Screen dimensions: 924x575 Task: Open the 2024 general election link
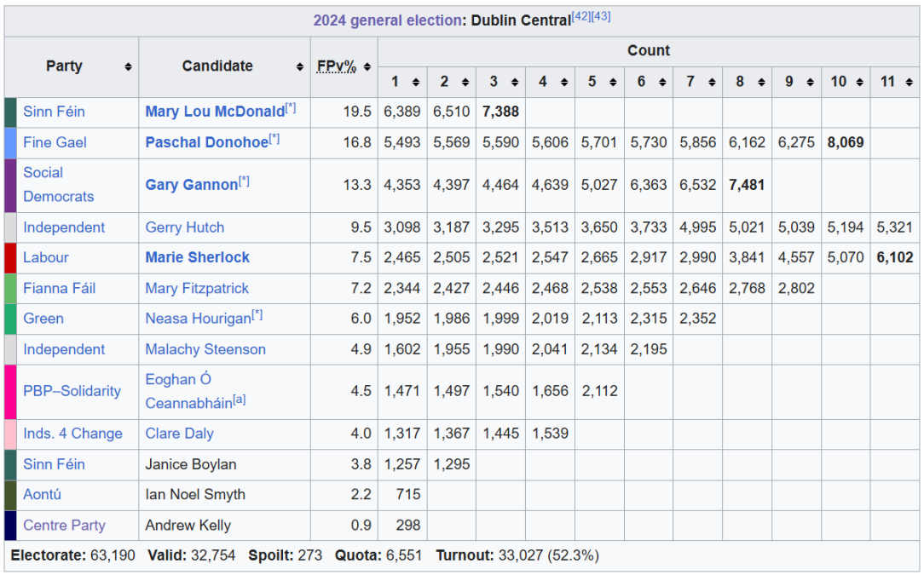(387, 20)
